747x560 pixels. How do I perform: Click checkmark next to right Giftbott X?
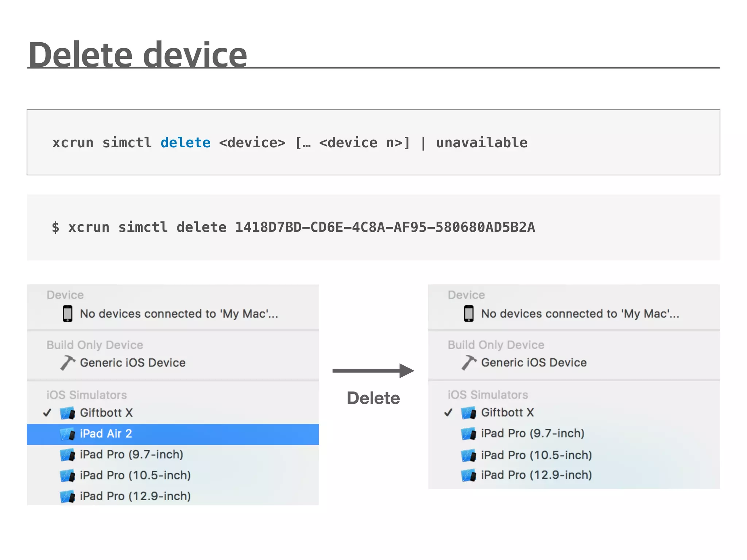point(448,413)
